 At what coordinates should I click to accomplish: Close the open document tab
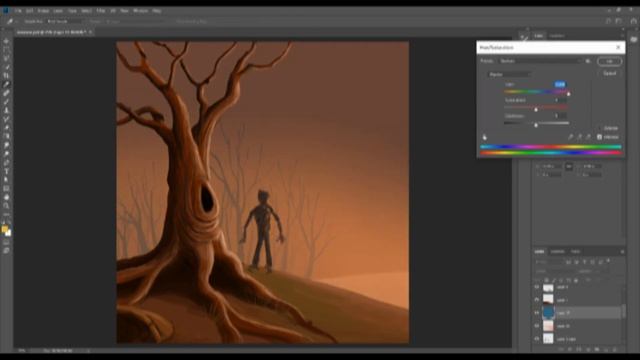pos(91,32)
